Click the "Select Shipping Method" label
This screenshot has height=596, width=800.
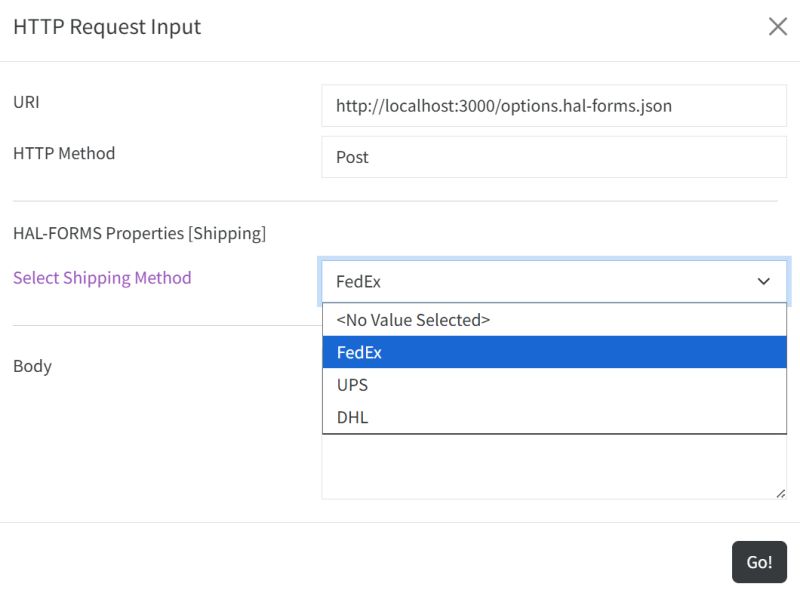(102, 278)
